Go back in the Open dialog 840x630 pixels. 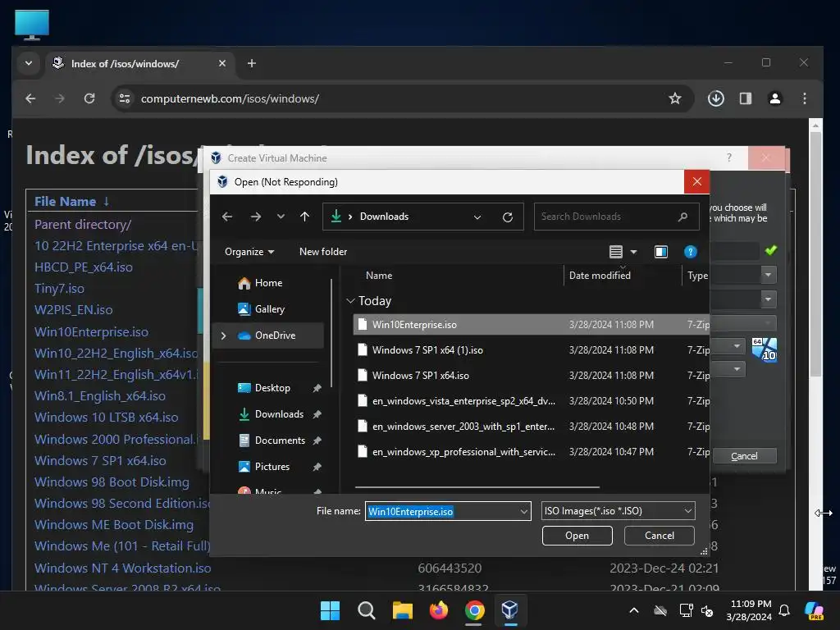click(227, 217)
